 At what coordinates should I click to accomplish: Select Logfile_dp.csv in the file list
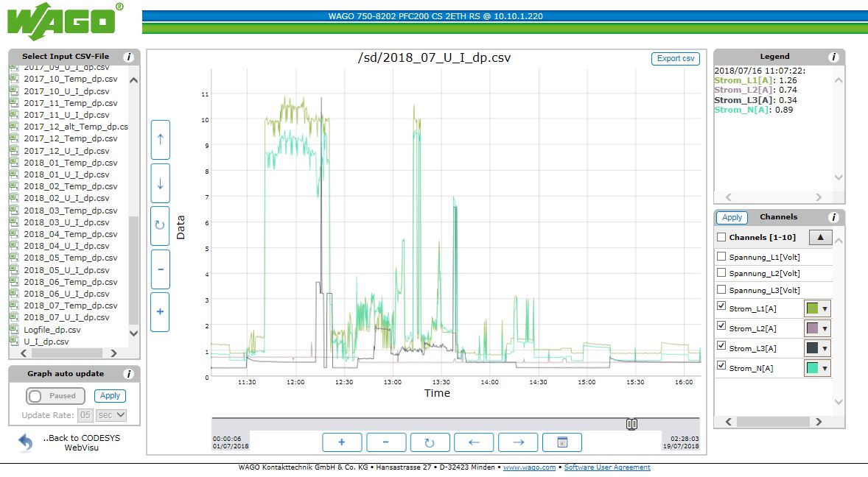point(52,330)
